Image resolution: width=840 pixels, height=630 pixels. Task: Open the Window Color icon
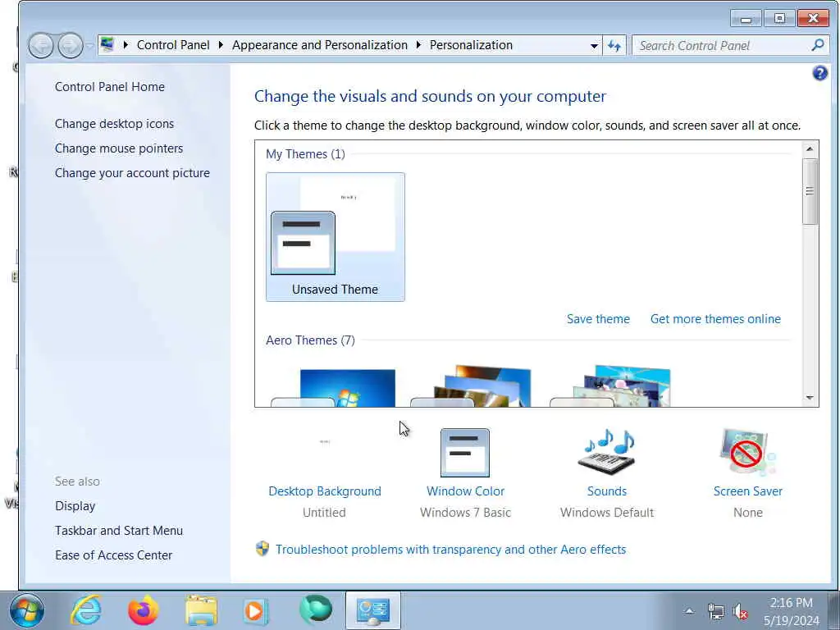pyautogui.click(x=465, y=453)
